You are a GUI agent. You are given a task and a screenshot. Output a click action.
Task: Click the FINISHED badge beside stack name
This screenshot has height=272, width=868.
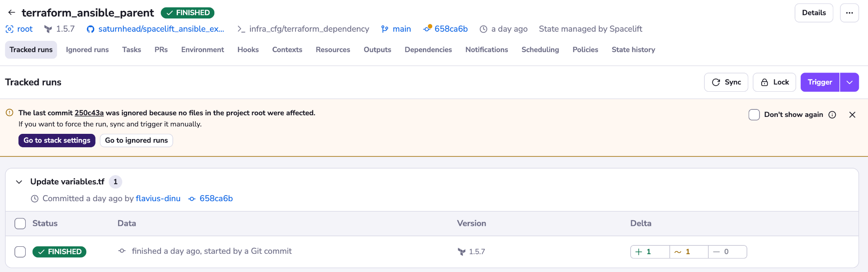coord(187,13)
